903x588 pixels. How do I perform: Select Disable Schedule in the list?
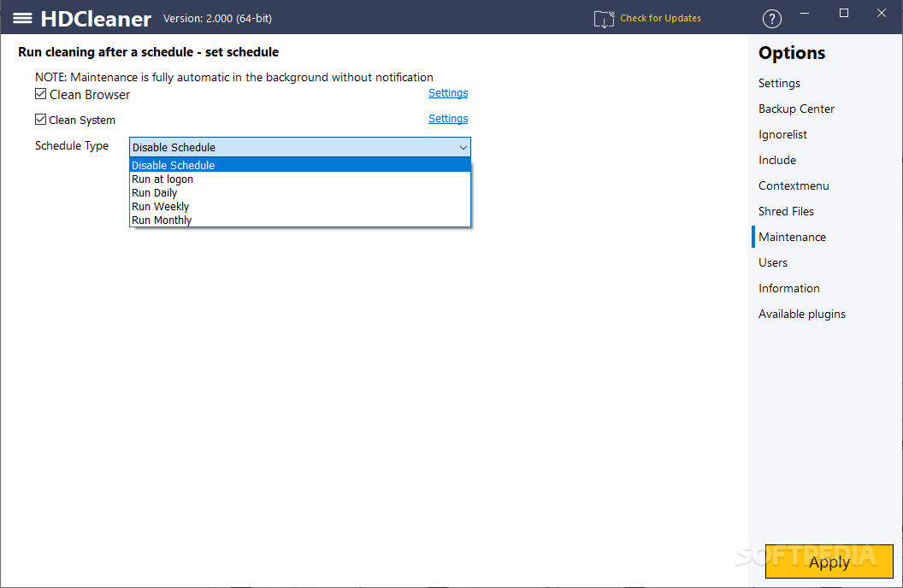(x=300, y=165)
